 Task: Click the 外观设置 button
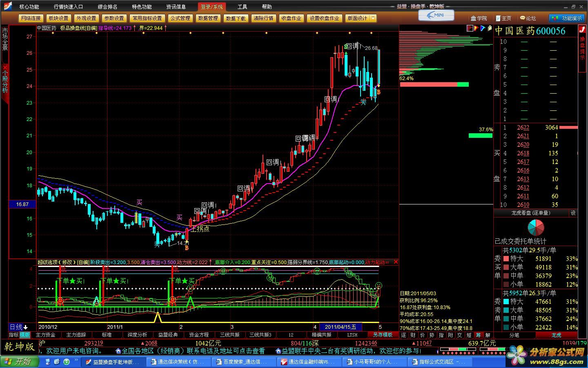tap(86, 18)
